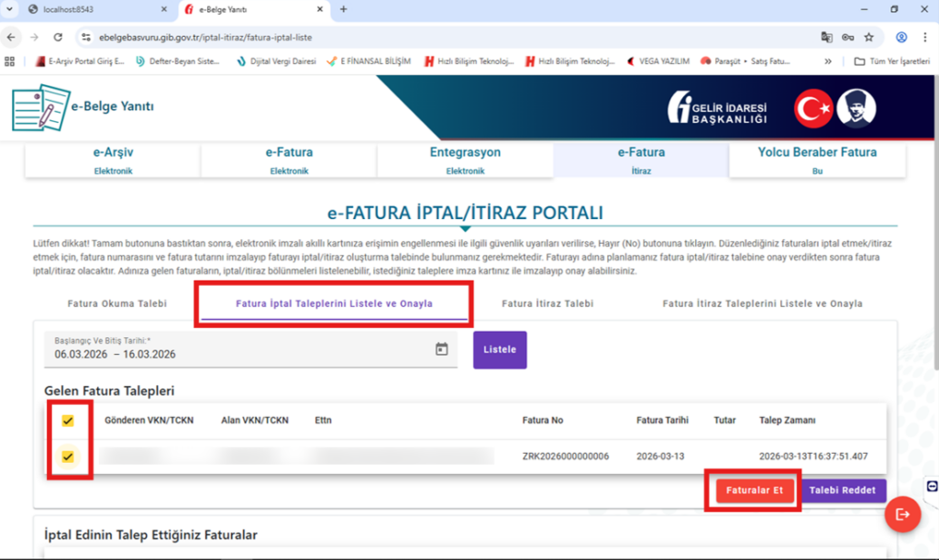The width and height of the screenshot is (939, 560).
Task: Open E-Arşiv Portal Giriş bookmark
Action: click(x=80, y=61)
